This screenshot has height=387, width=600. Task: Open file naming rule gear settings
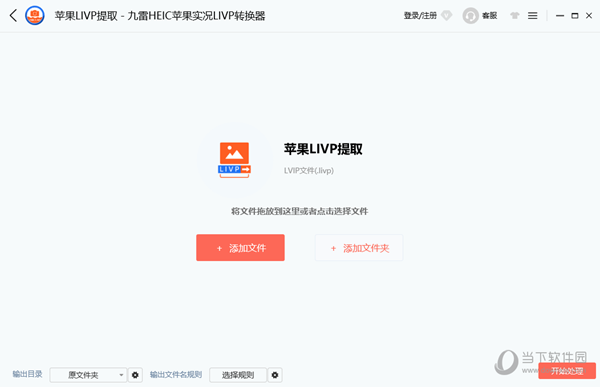pos(275,375)
